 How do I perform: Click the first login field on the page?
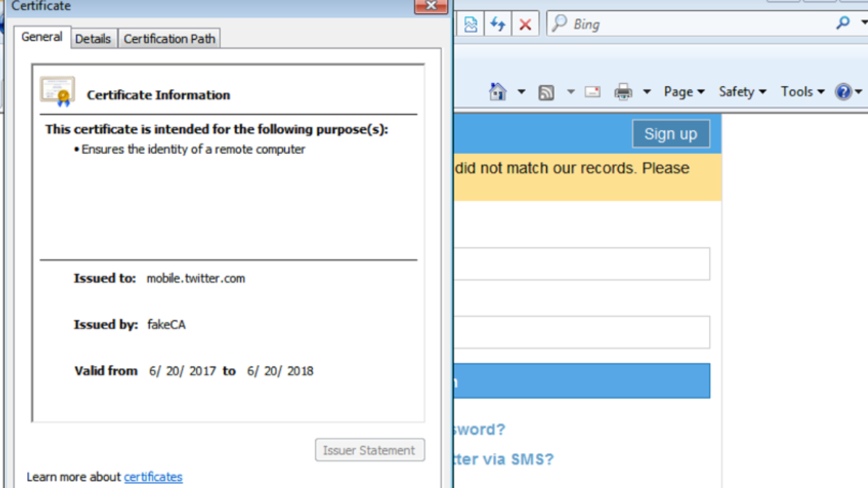click(x=582, y=264)
